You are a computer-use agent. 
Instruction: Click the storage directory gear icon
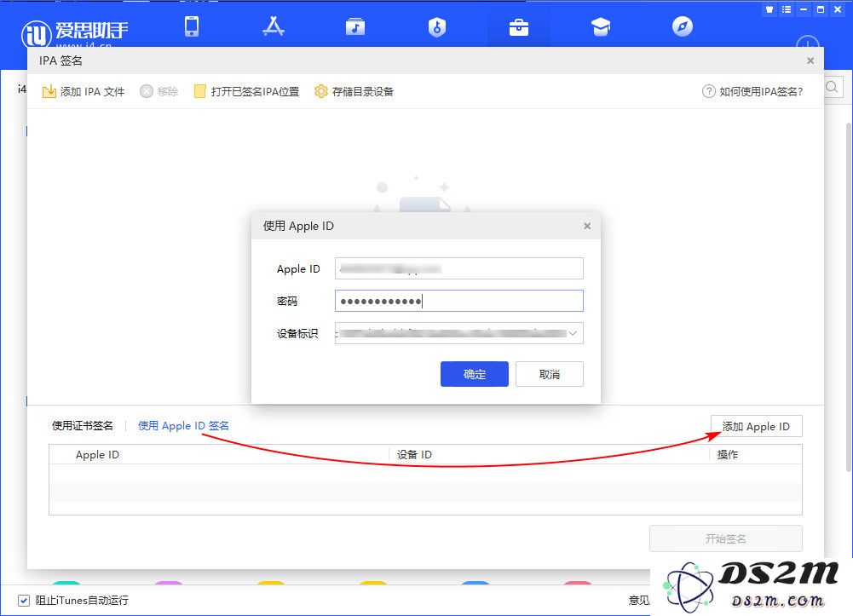(321, 91)
